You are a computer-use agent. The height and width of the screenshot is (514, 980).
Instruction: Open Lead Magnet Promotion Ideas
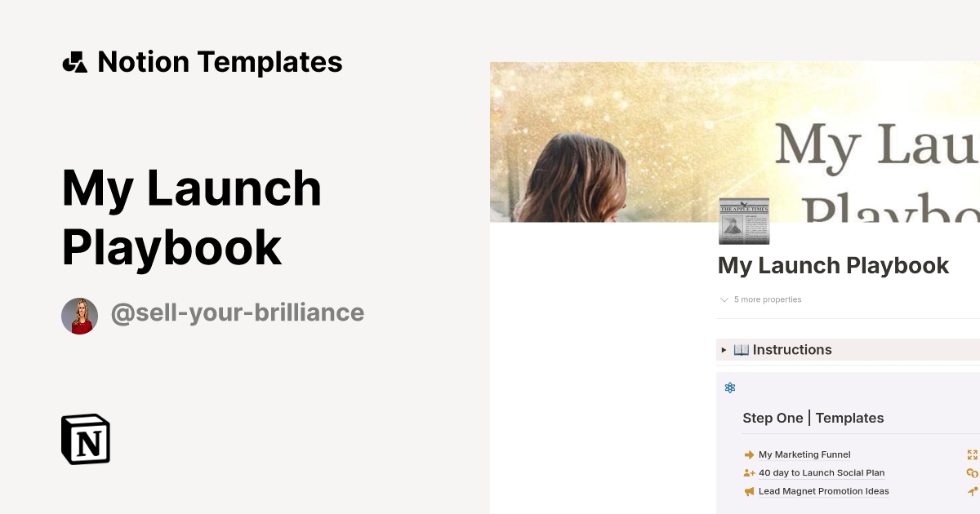(x=823, y=490)
